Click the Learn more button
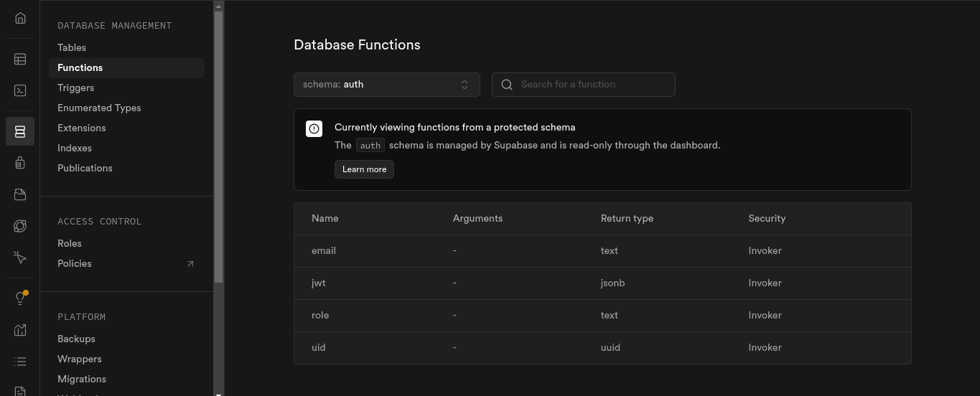 364,169
